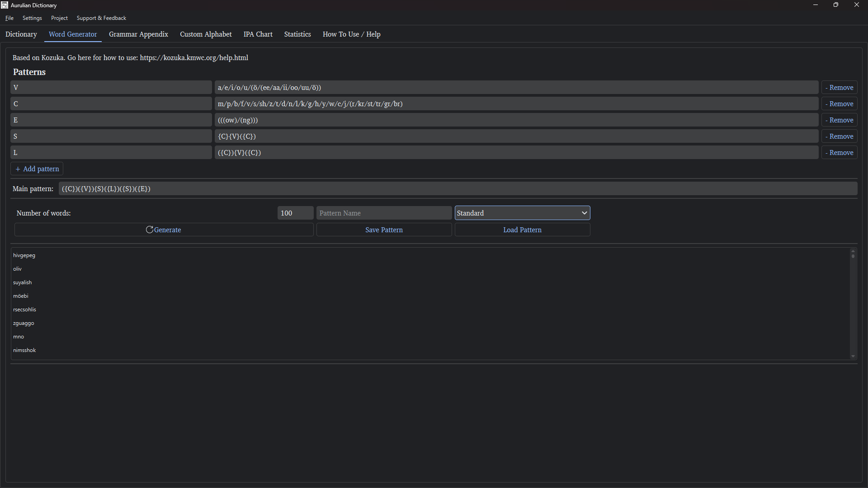Click the Generate button
Screen dimensions: 868x488
coord(164,230)
